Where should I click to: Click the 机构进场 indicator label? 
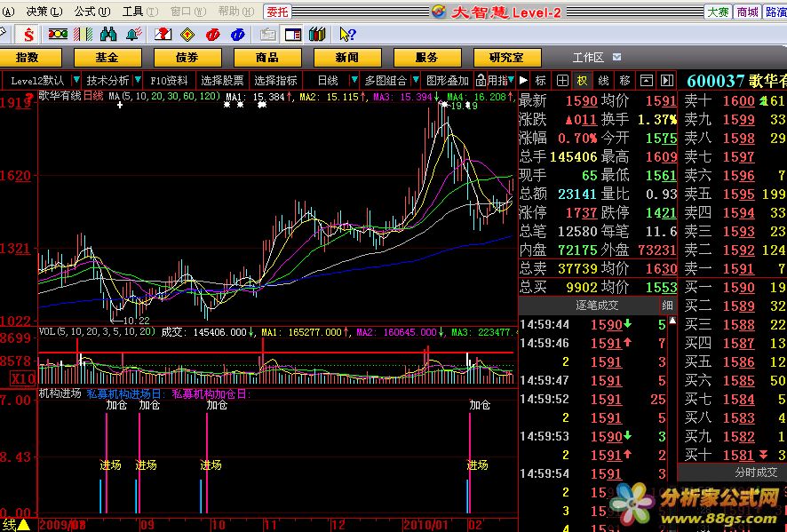click(60, 393)
